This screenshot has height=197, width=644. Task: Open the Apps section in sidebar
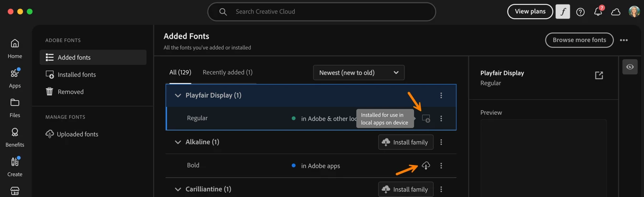coord(15,79)
